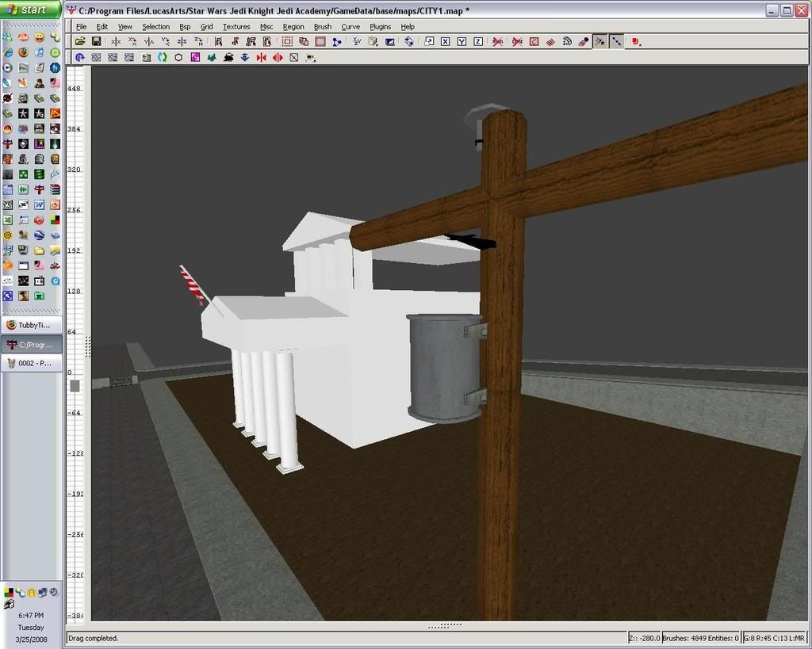The image size is (812, 649).
Task: Open the red texture dropdown arrow icon
Action: 637,41
